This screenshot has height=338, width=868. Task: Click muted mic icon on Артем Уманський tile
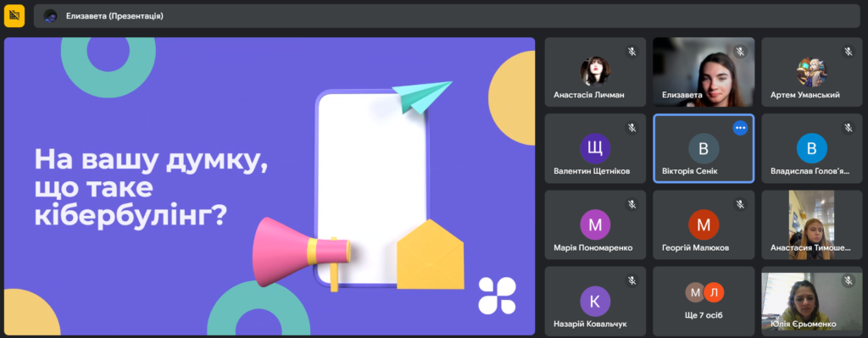(849, 52)
